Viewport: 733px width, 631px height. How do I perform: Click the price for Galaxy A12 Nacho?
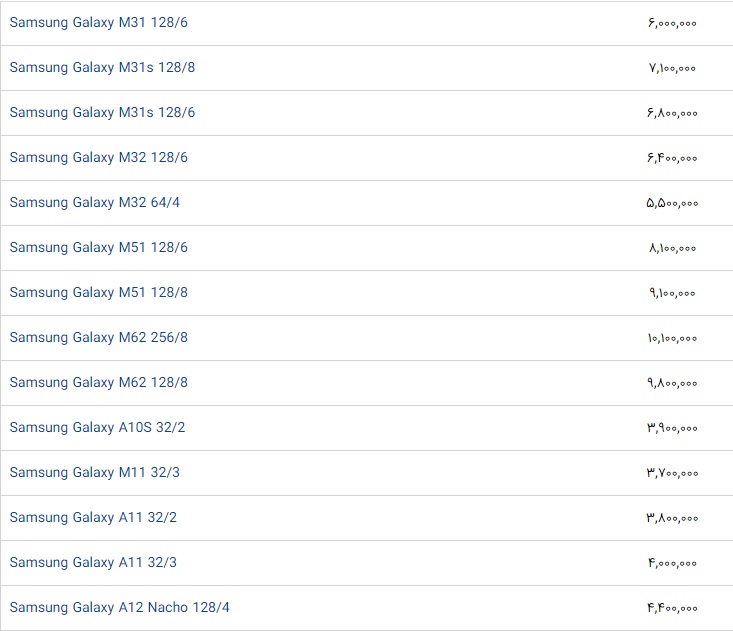pyautogui.click(x=672, y=608)
